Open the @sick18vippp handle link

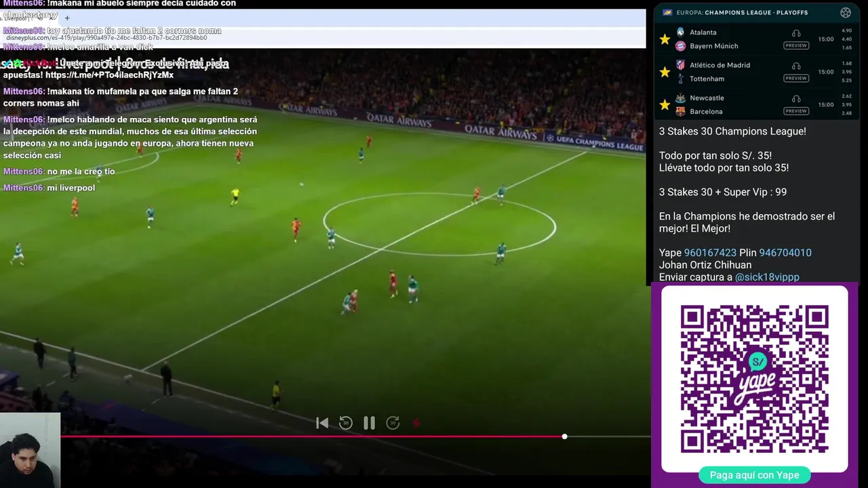point(767,277)
